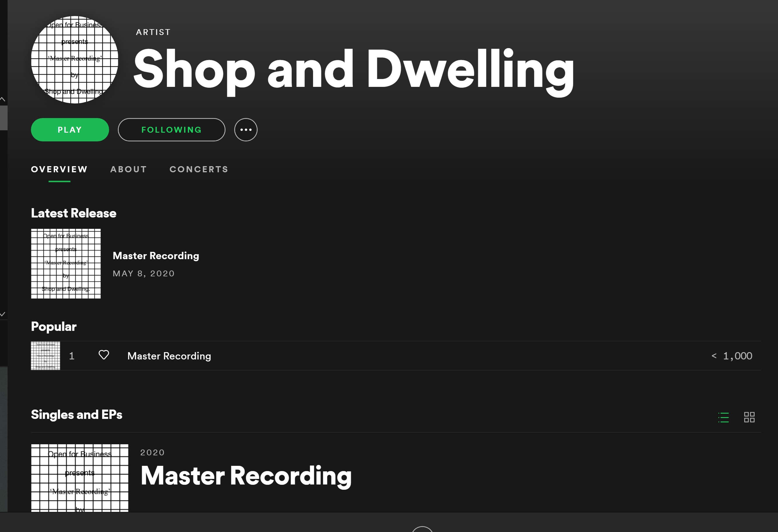Viewport: 778px width, 532px height.
Task: Open the Shop and Dwelling artist profile picture
Action: click(75, 59)
